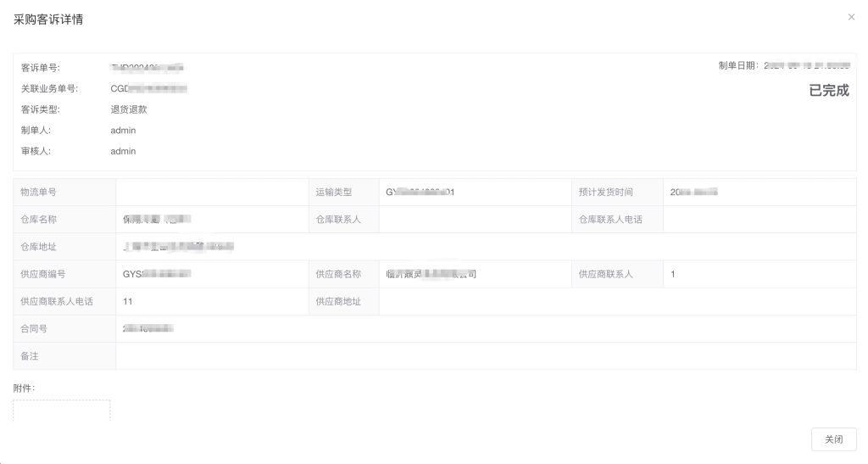The image size is (868, 464).
Task: Click the empty 供应商地址 value cell
Action: tap(617, 301)
